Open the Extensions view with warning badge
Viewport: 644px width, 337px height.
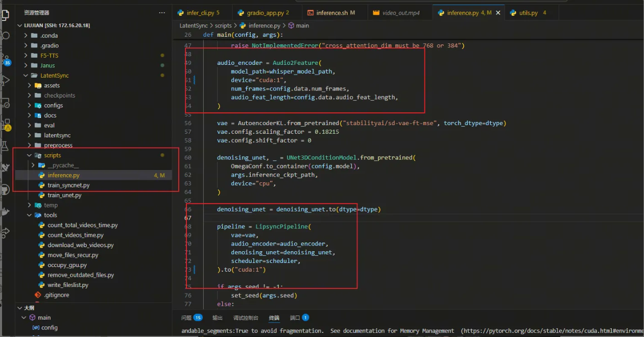(6, 124)
